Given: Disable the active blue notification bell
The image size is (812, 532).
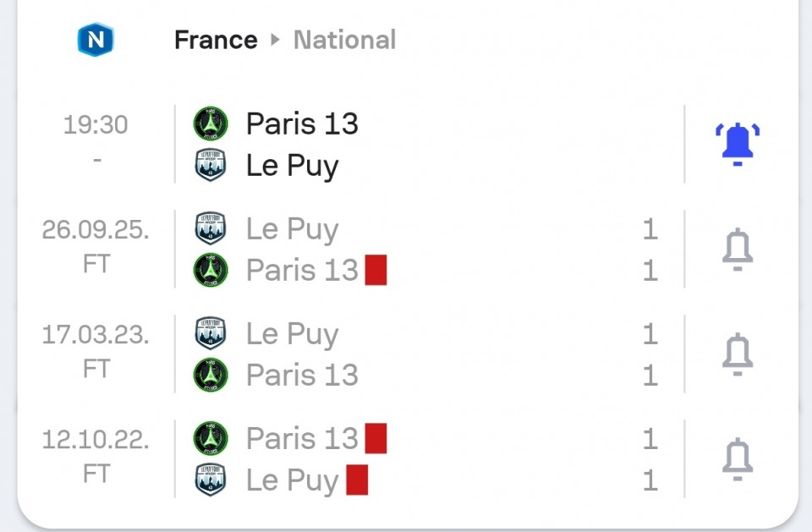Looking at the screenshot, I should [x=737, y=145].
